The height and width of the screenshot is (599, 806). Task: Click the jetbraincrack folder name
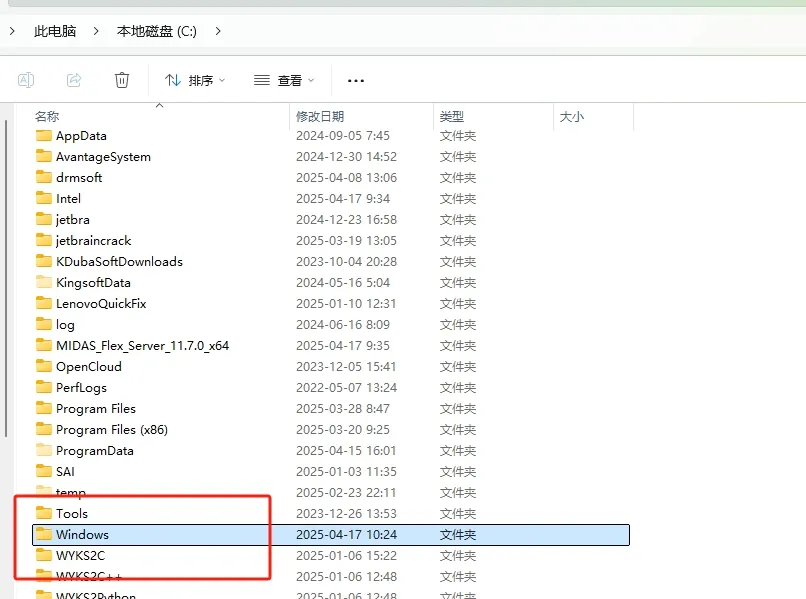click(94, 241)
